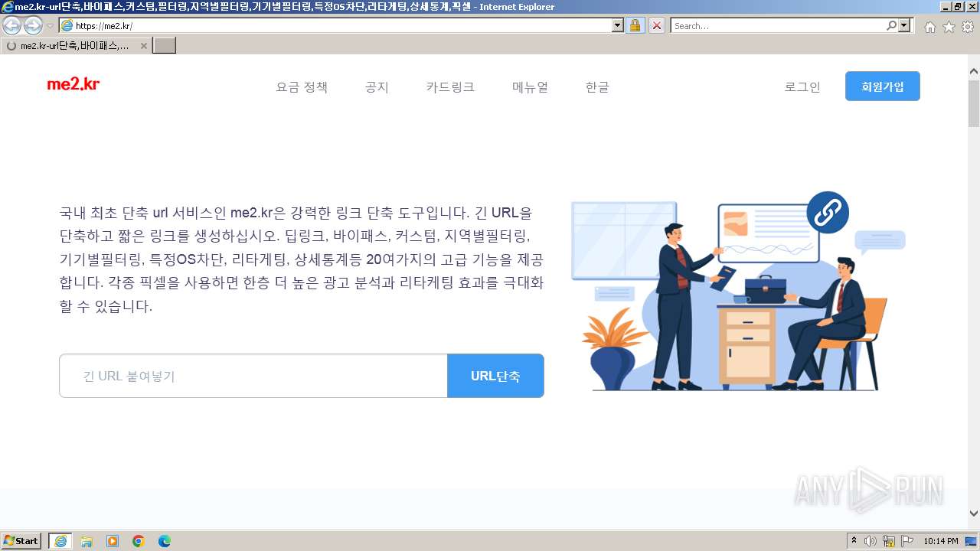The width and height of the screenshot is (980, 551).
Task: Minimize the Internet Explorer window
Action: [946, 7]
